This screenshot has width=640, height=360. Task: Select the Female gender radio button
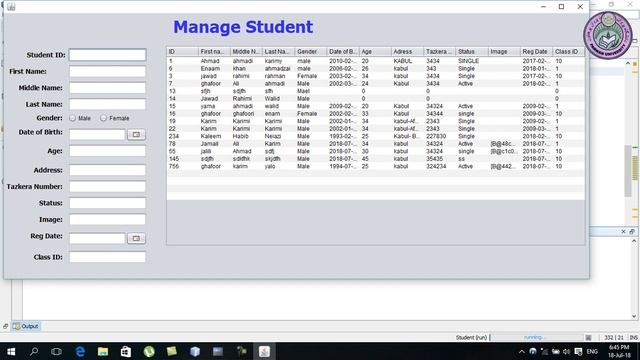pos(104,118)
